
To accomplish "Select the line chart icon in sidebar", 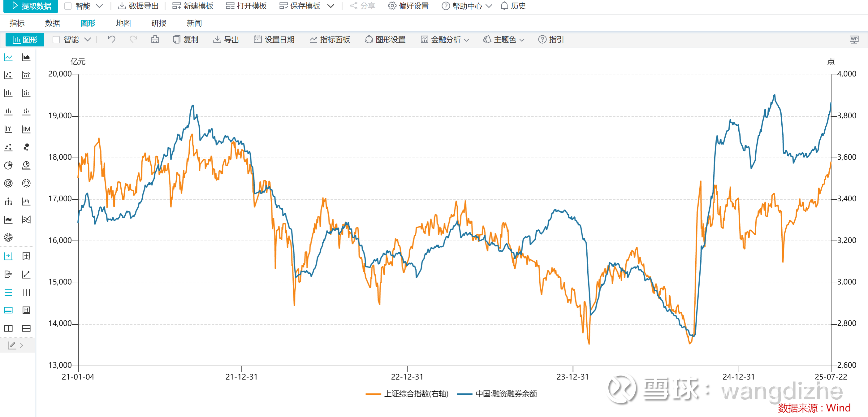I will [8, 57].
